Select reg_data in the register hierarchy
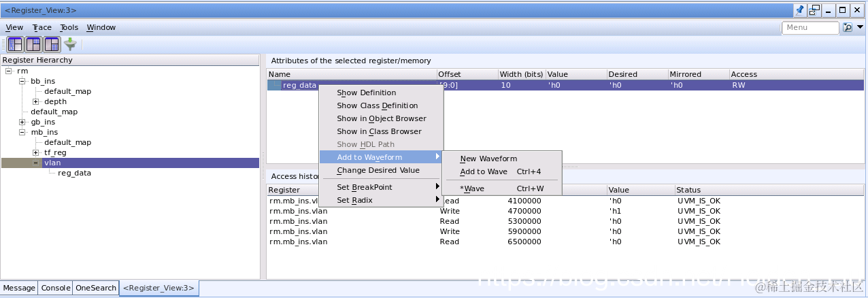This screenshot has height=298, width=868. (x=74, y=173)
